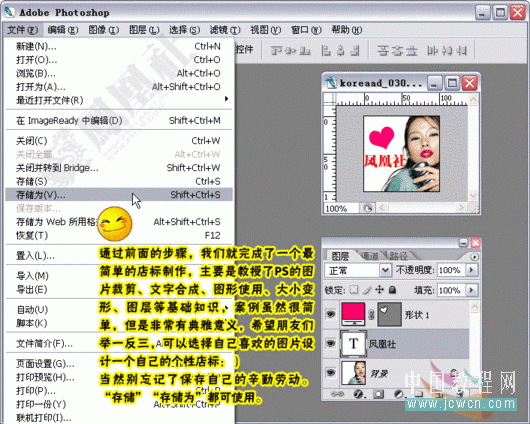Click align vertical centers icon
This screenshot has height=424, width=530.
pos(291,51)
